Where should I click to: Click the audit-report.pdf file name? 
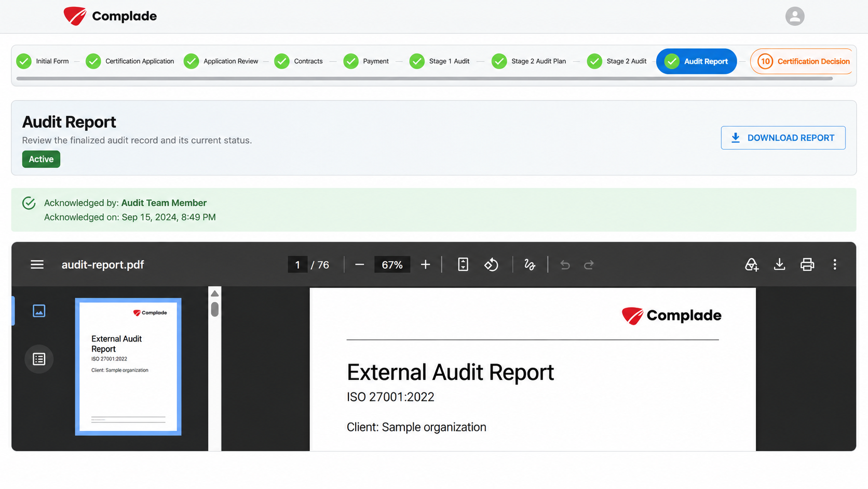103,265
